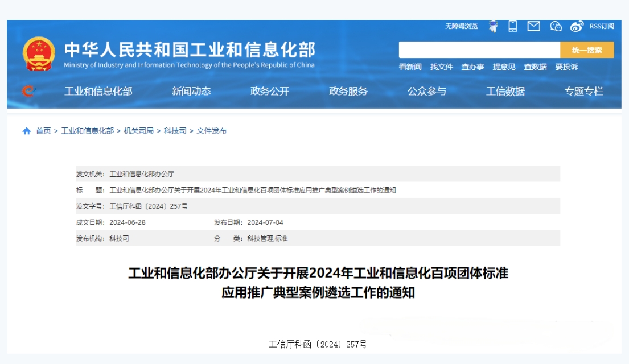This screenshot has width=629, height=364.
Task: Click the blue home icon in breadcrumb
Action: pyautogui.click(x=27, y=131)
